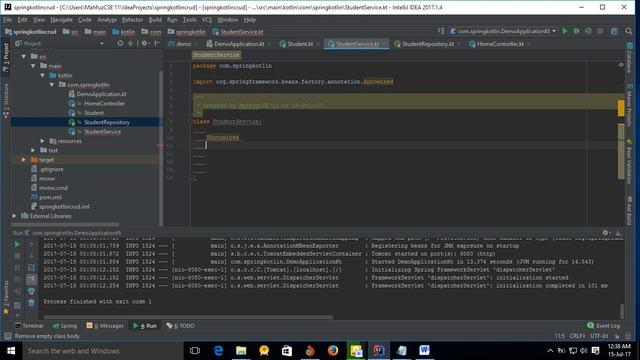This screenshot has width=640, height=360.
Task: Toggle pause output in Run panel
Action: point(17,268)
